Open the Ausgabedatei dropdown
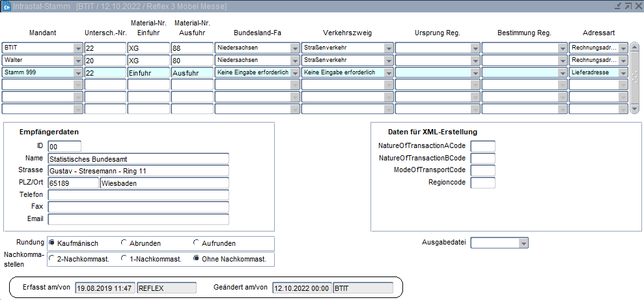The width and height of the screenshot is (644, 300). coord(523,243)
